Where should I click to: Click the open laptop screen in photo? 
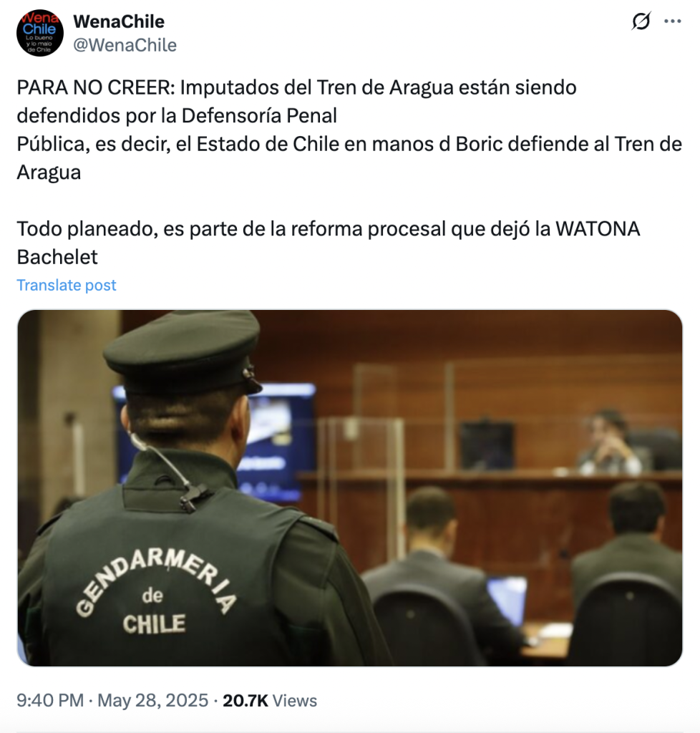507,601
